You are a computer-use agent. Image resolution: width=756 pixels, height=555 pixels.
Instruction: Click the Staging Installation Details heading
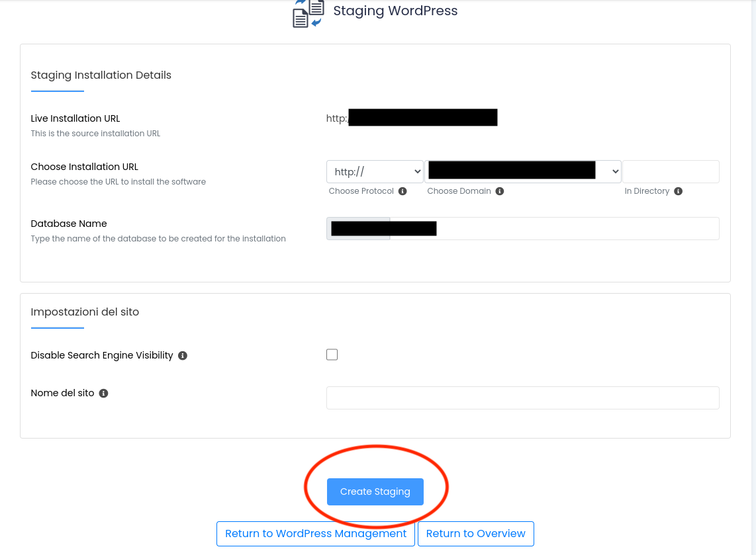coord(101,75)
